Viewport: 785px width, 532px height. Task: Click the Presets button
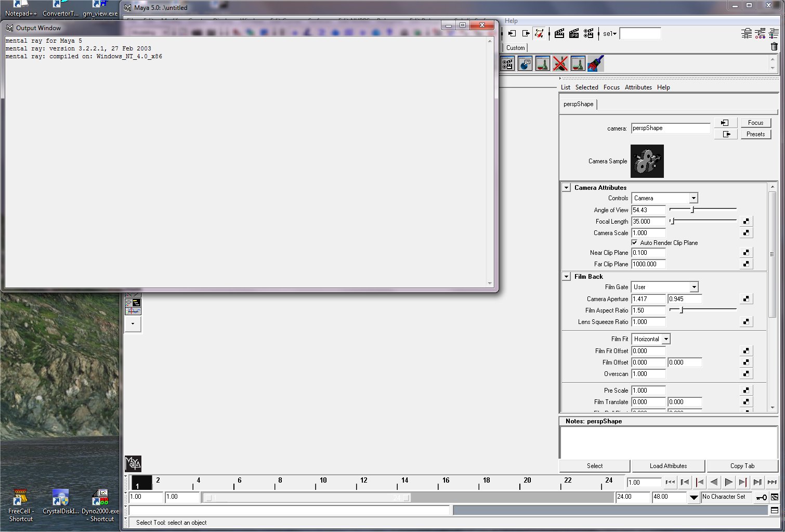click(755, 134)
